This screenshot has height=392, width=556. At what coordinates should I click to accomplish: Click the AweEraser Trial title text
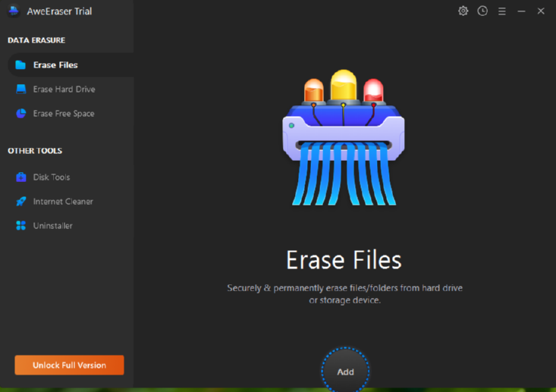pos(59,11)
